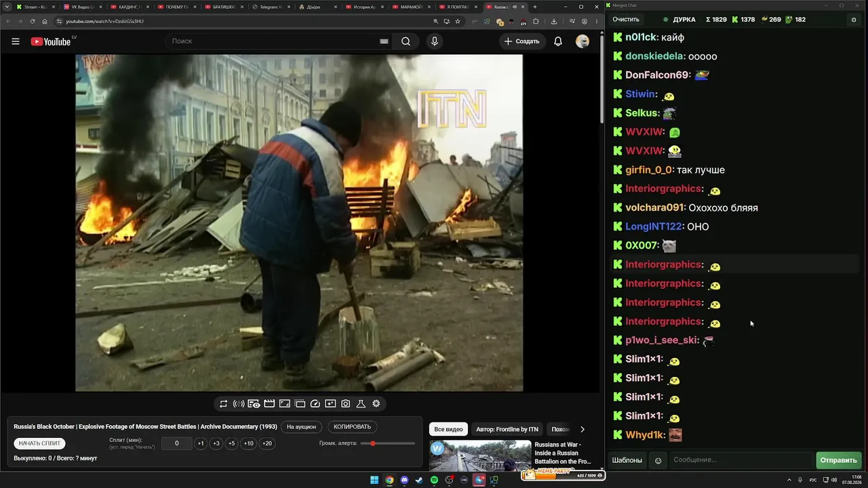Open Spotify from the taskbar
Screen dimensions: 868x488
[x=434, y=480]
